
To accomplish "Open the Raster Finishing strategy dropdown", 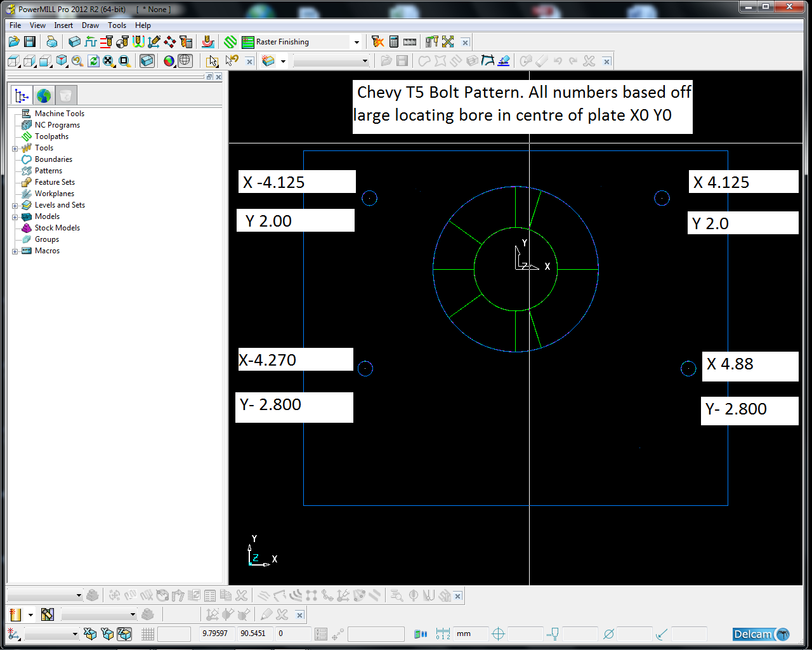I will click(x=356, y=43).
